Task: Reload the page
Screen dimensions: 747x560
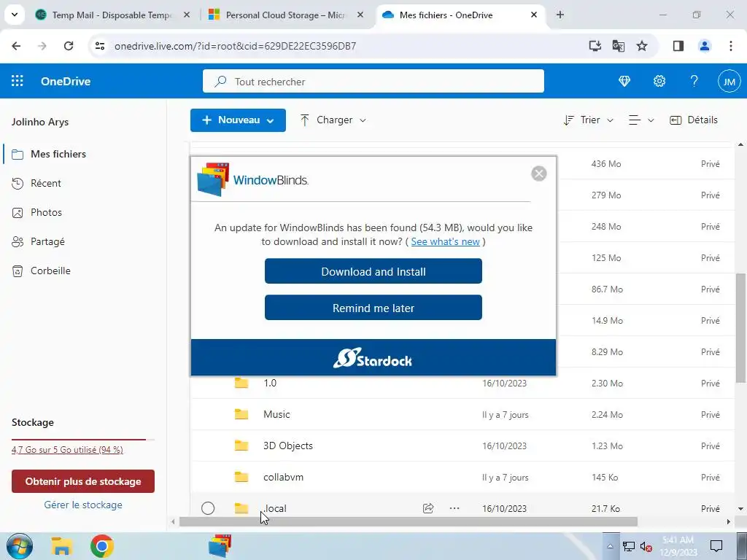Action: coord(69,46)
